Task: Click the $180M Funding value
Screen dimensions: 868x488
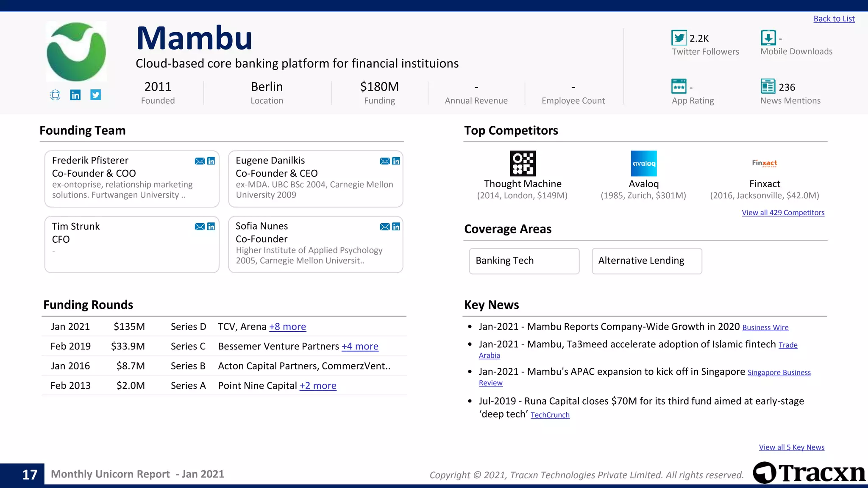Action: (380, 87)
